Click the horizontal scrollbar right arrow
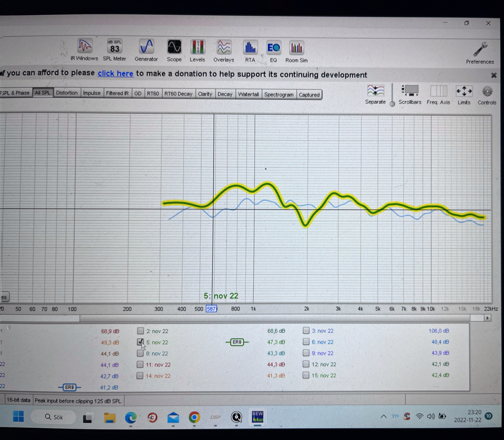This screenshot has width=504, height=440. [487, 318]
